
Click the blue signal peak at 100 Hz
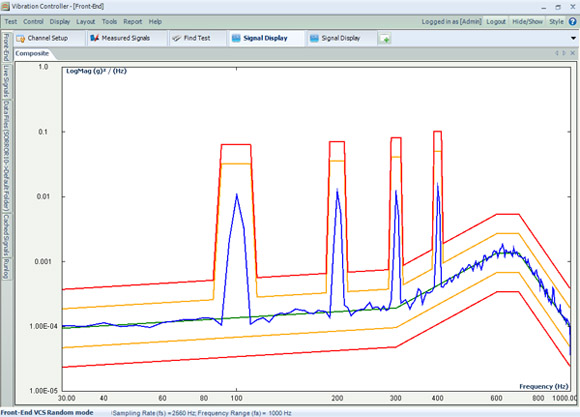[x=236, y=194]
